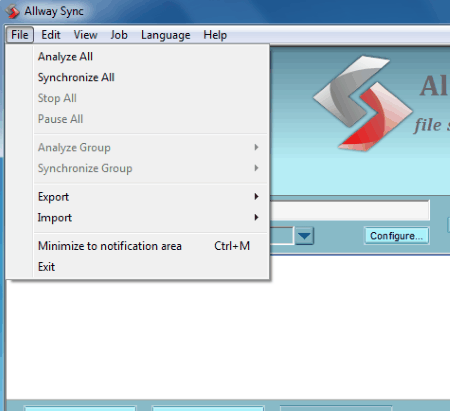Open the Edit menu
Viewport: 450px width, 411px height.
click(51, 35)
